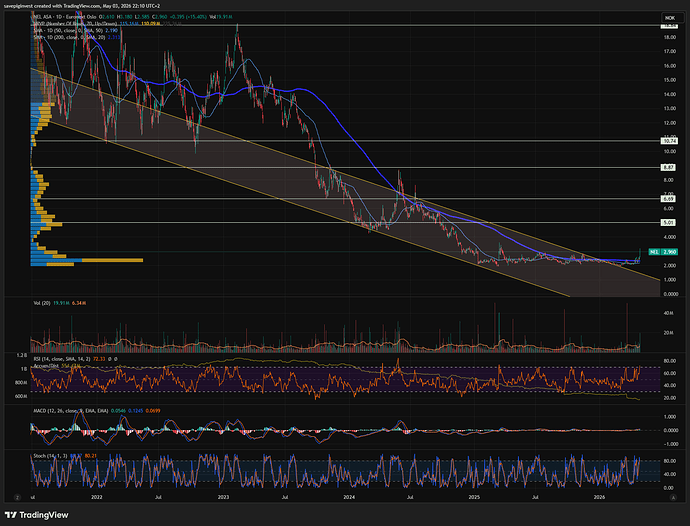The width and height of the screenshot is (690, 526).
Task: Click the 10.74 horizontal line price label
Action: pyautogui.click(x=669, y=141)
